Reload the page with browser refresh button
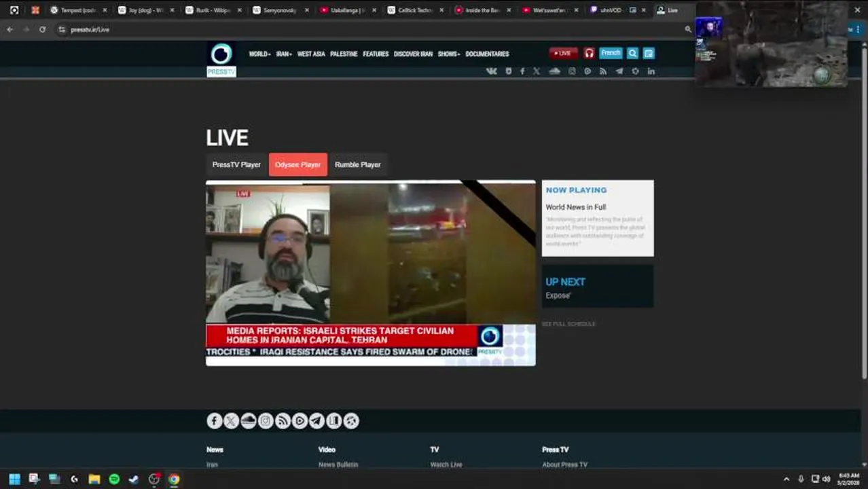Viewport: 868px width, 489px height. point(42,29)
